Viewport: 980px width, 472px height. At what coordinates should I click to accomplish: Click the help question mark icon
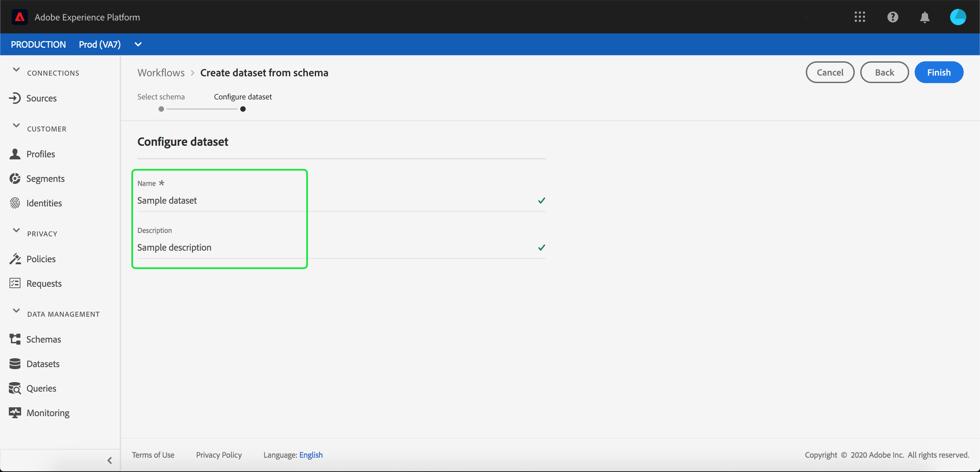pyautogui.click(x=893, y=17)
